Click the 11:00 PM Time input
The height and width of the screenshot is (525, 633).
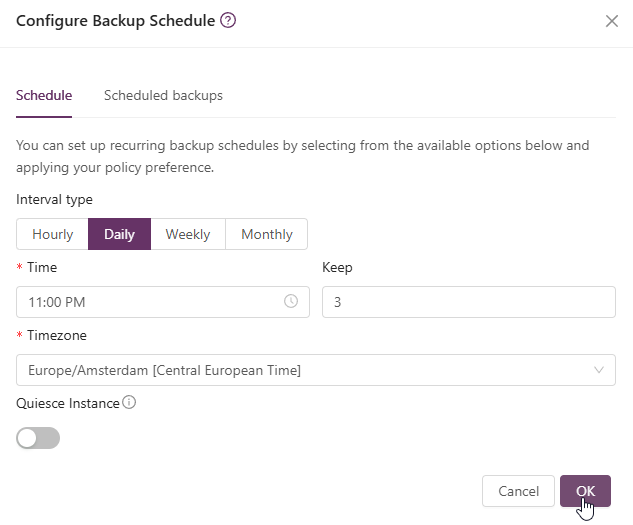150,301
